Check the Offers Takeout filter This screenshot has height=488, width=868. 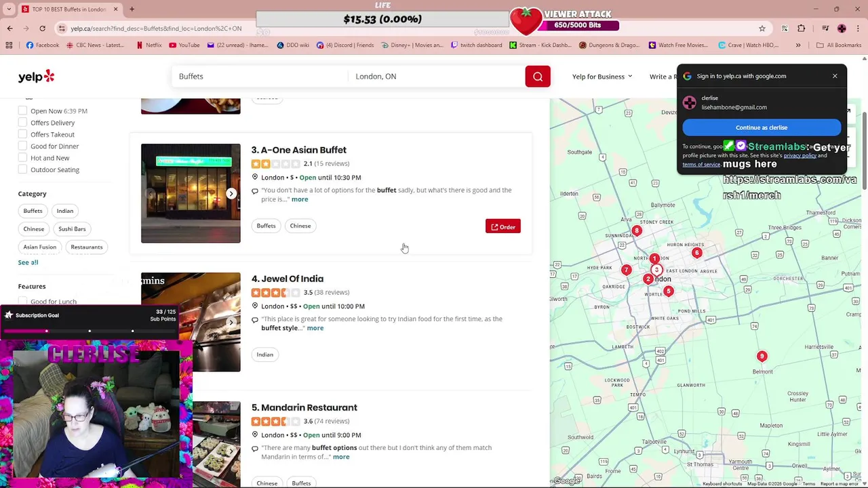point(22,134)
